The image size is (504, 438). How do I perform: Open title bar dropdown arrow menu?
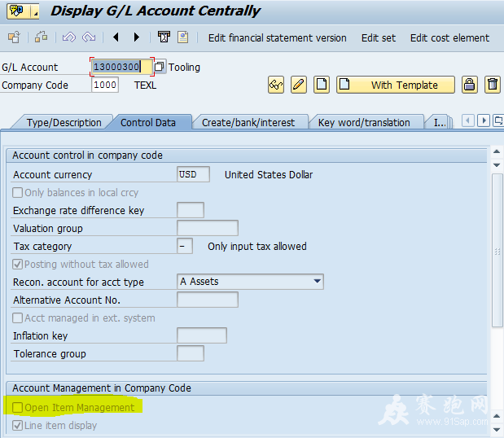[35, 11]
